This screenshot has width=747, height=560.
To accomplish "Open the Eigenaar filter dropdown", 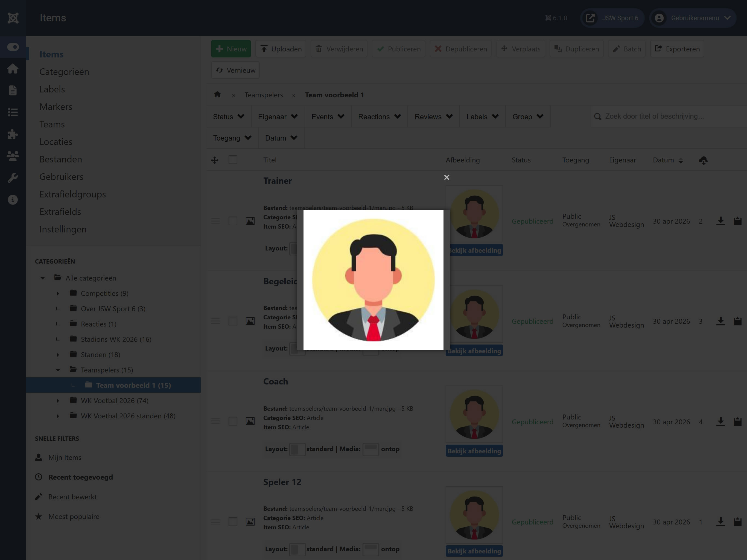I will click(278, 116).
